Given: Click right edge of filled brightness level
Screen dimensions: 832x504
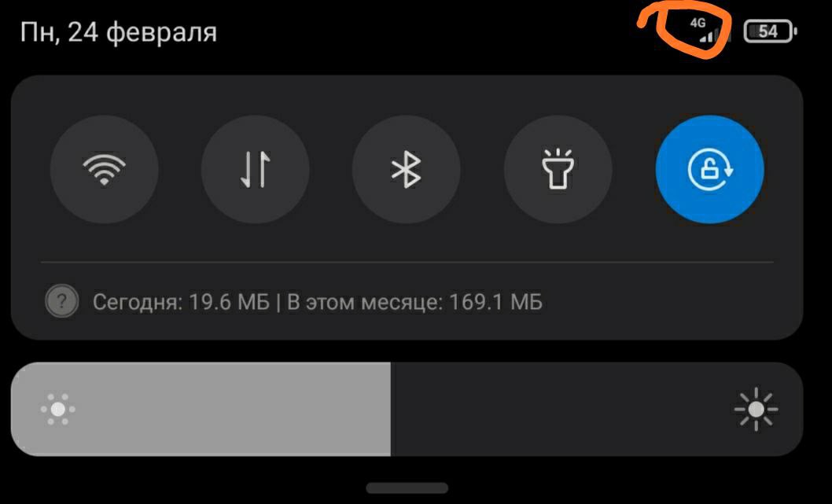Looking at the screenshot, I should point(389,409).
